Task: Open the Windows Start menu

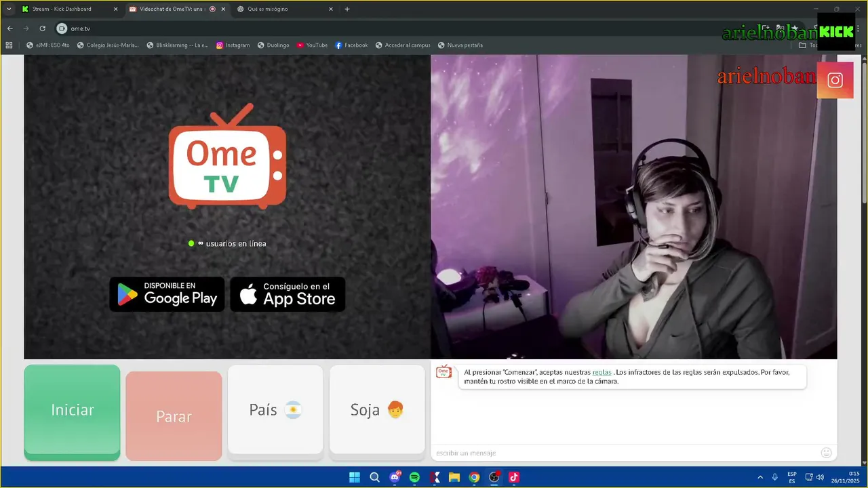Action: click(x=355, y=477)
